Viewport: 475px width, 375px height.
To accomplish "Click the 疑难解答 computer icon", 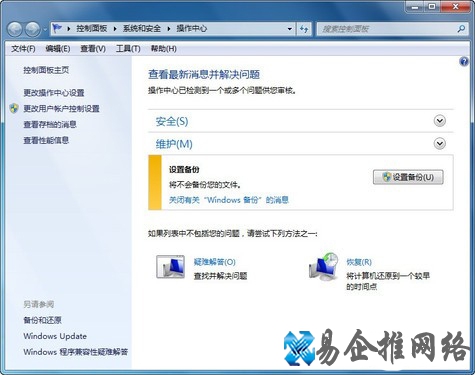I will click(170, 267).
